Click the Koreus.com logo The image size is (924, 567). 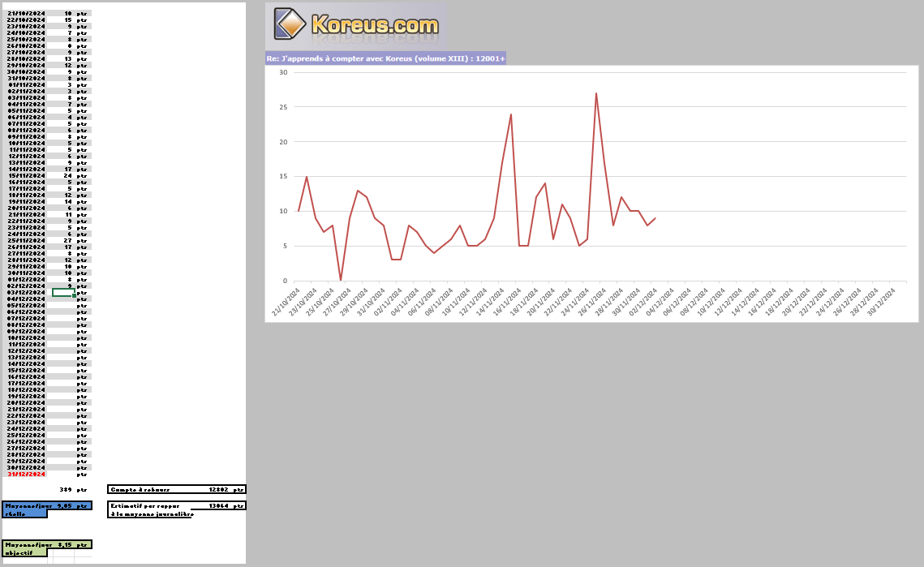coord(357,26)
